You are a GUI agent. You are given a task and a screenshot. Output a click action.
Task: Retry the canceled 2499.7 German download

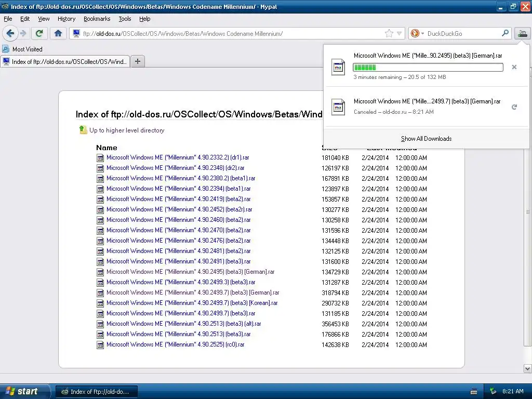click(x=514, y=107)
